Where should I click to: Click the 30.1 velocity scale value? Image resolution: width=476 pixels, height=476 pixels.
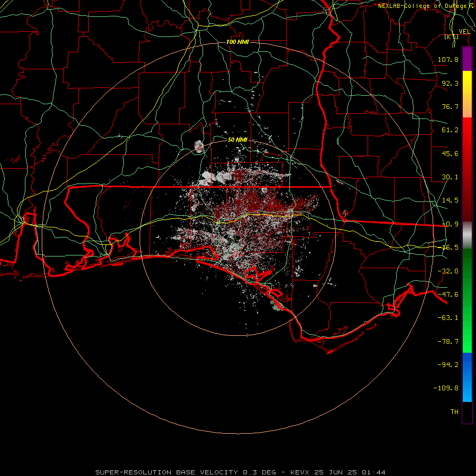pyautogui.click(x=450, y=177)
